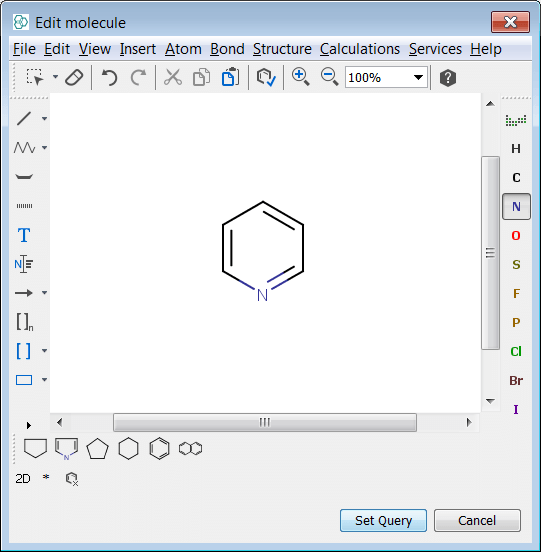Select Carbon atom C
The image size is (541, 552).
click(x=516, y=178)
